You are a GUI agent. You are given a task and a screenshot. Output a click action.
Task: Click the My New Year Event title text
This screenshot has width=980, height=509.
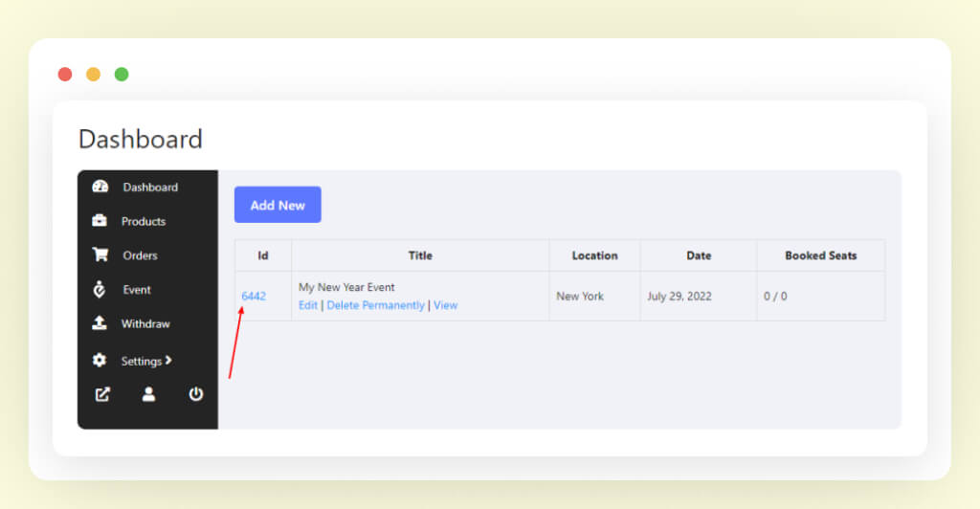[x=346, y=287]
